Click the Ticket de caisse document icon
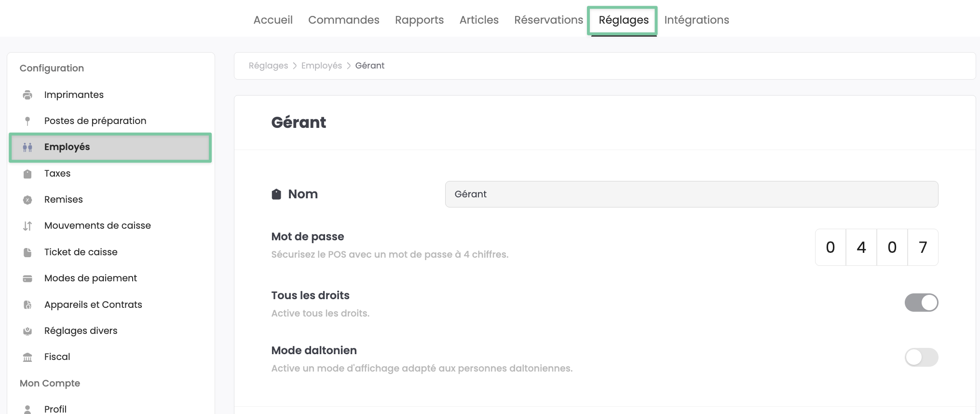Image resolution: width=980 pixels, height=414 pixels. (27, 252)
